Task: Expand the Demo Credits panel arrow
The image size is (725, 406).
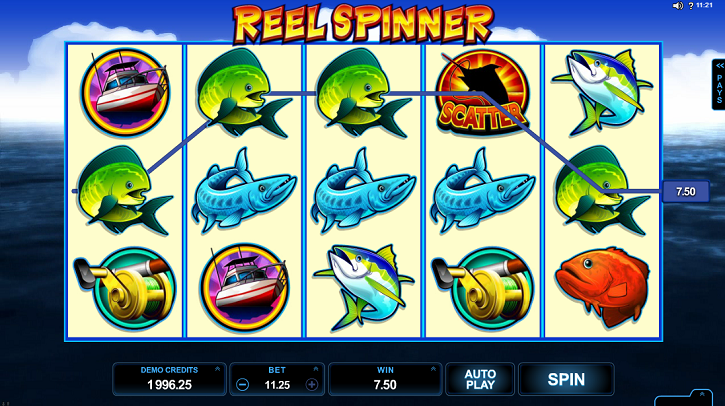Action: pyautogui.click(x=217, y=369)
